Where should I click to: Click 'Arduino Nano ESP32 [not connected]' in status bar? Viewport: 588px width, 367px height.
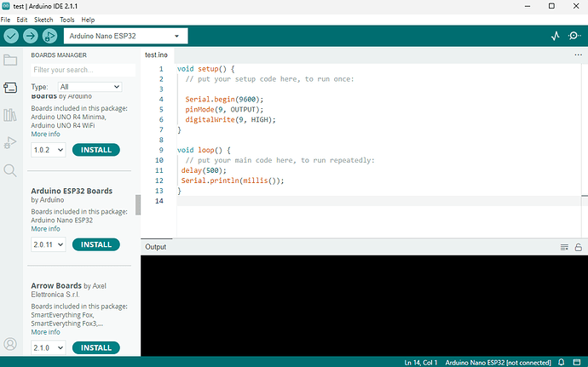(498, 363)
